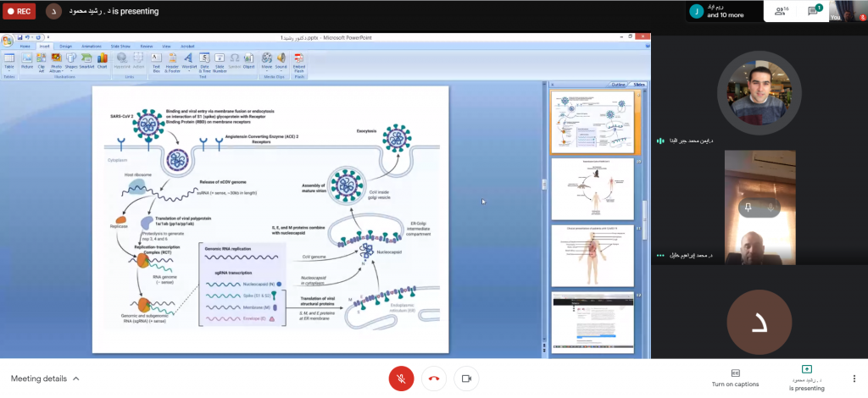The image size is (868, 398).
Task: Hang up with the red leave call button
Action: click(x=433, y=379)
